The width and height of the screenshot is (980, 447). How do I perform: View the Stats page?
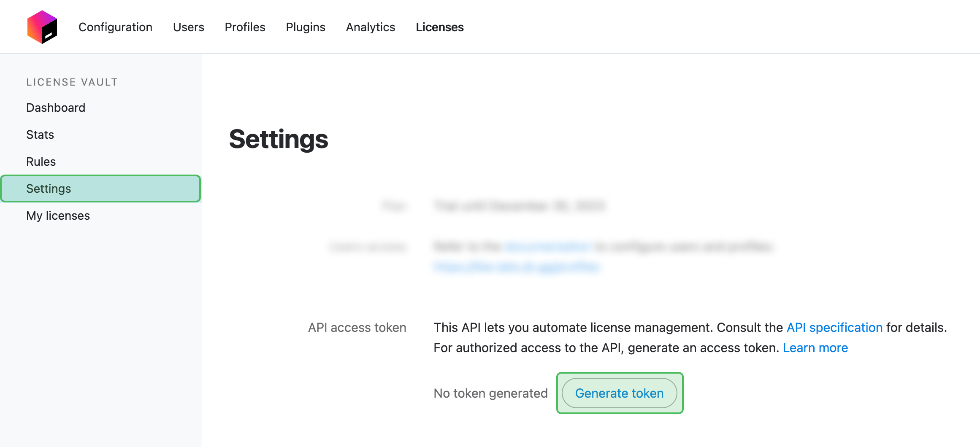[x=40, y=135]
